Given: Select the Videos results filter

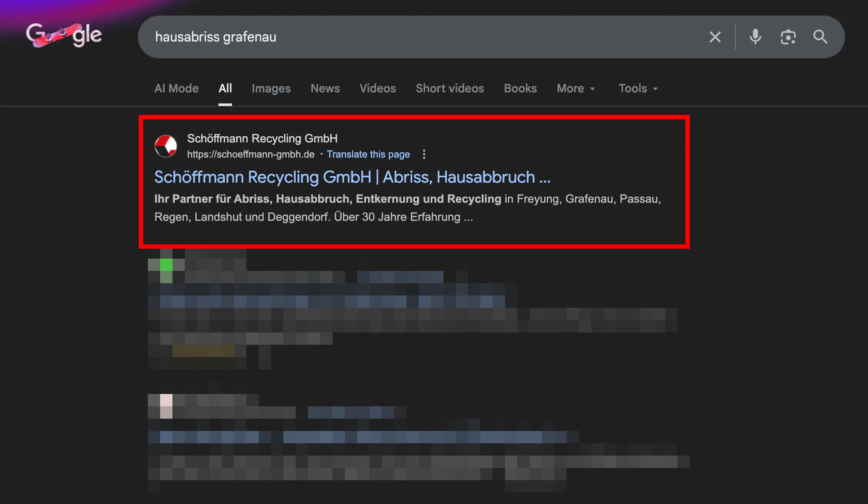Looking at the screenshot, I should [378, 88].
